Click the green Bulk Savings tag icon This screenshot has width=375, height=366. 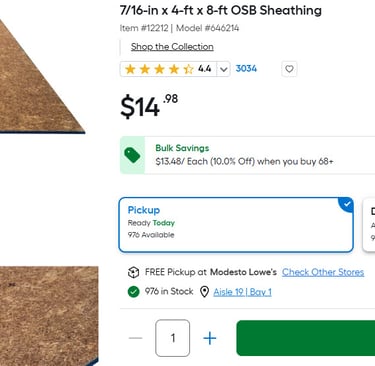132,155
